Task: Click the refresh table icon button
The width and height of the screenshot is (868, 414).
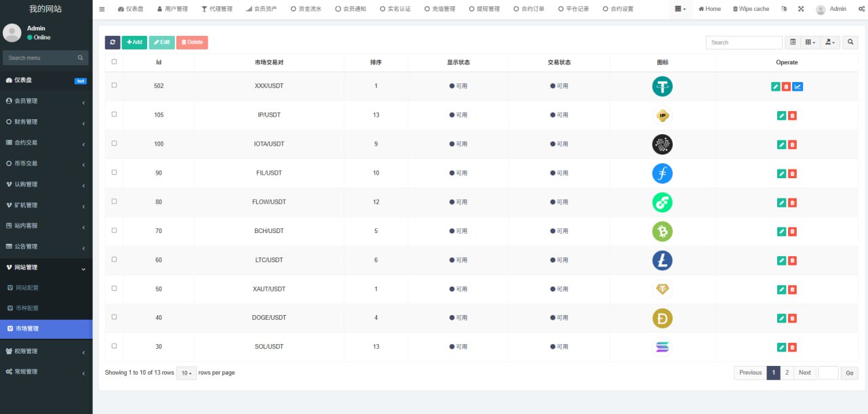Action: point(113,42)
